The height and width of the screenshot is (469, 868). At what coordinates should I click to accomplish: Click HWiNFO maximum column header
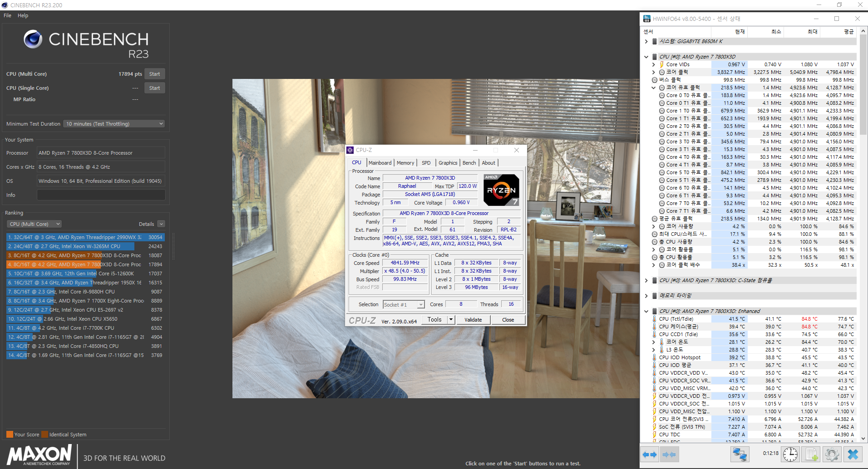802,31
